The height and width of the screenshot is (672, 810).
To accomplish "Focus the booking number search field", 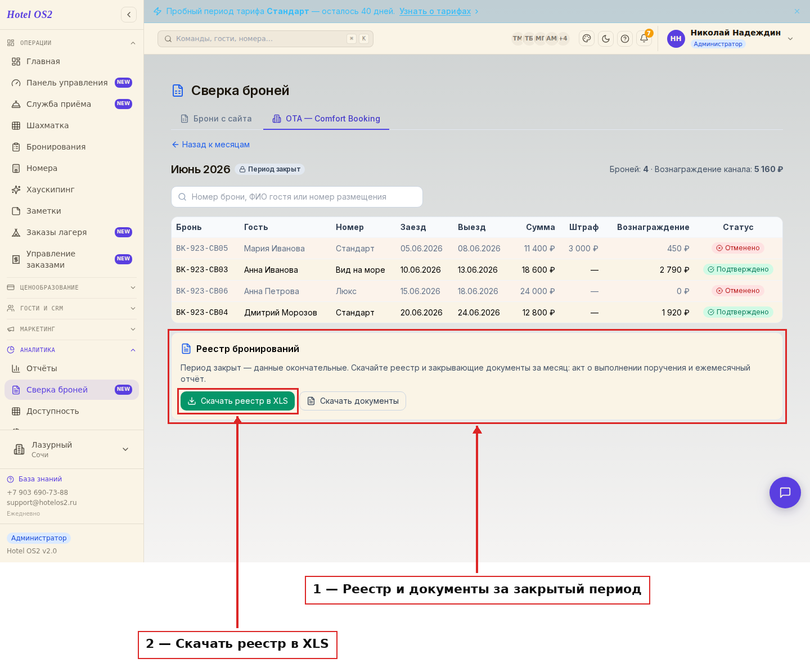I will point(297,197).
